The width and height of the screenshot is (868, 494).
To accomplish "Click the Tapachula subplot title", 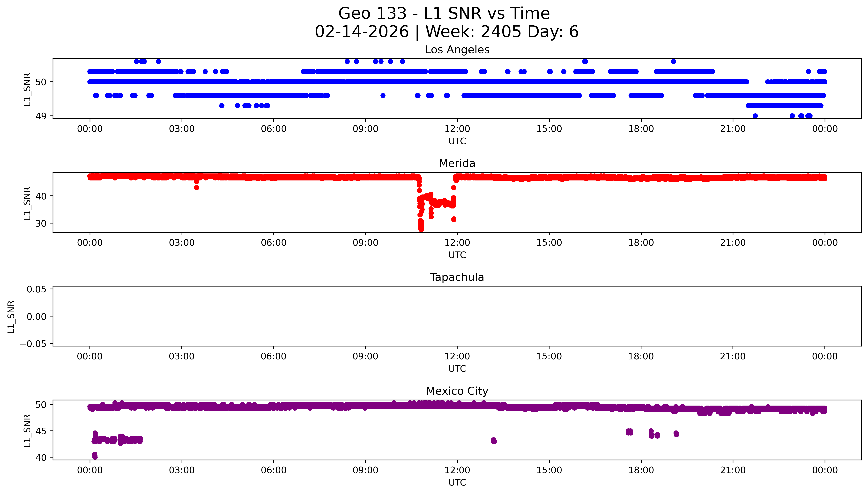I will [x=457, y=277].
